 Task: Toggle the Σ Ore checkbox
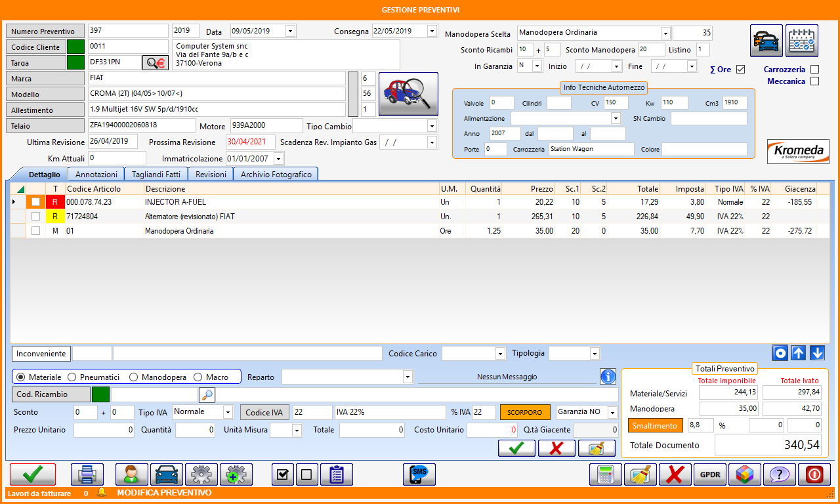click(x=741, y=70)
